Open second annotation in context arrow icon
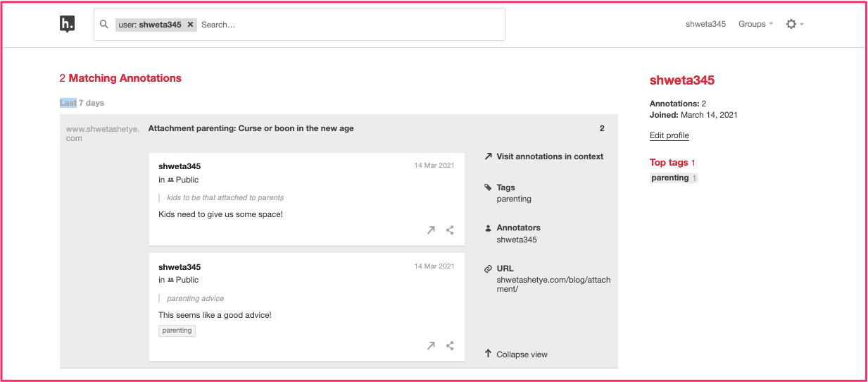The image size is (868, 382). click(431, 345)
